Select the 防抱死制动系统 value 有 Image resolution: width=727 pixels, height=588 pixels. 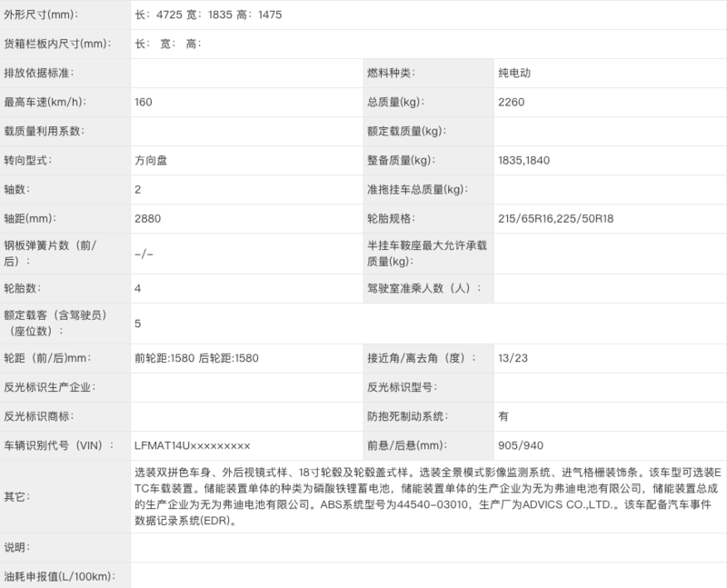click(503, 416)
